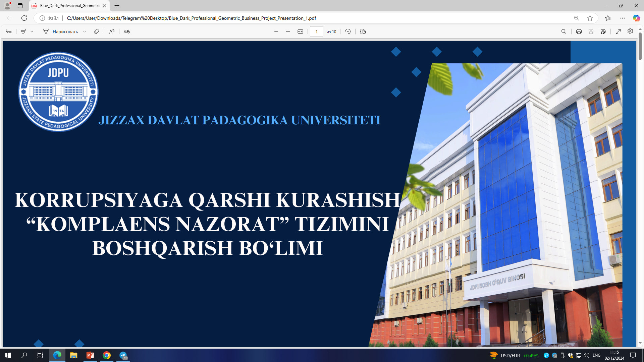Click the scrollbar down arrow
This screenshot has width=644, height=362.
pyautogui.click(x=640, y=343)
